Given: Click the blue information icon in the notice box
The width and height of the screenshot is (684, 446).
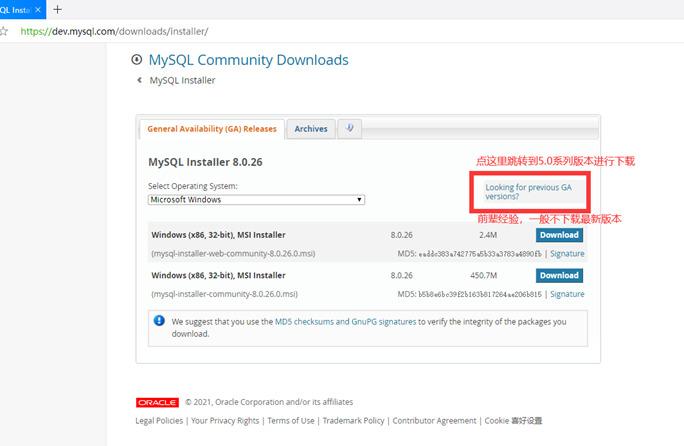Looking at the screenshot, I should [x=159, y=321].
